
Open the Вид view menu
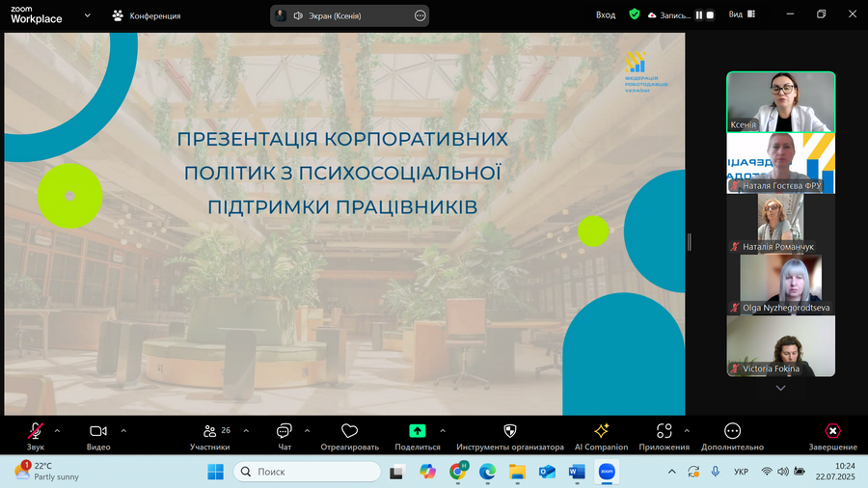742,14
